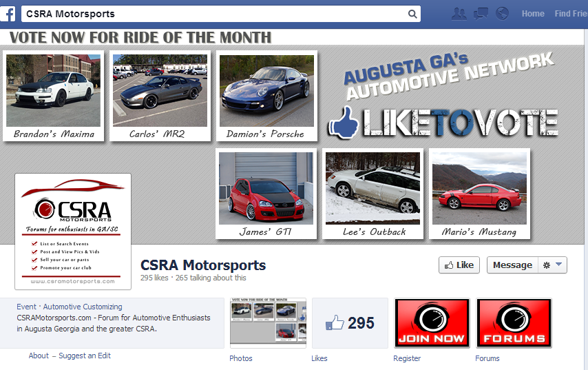Click the CSRA Motorsports profile picture
The image size is (588, 370).
tap(73, 232)
